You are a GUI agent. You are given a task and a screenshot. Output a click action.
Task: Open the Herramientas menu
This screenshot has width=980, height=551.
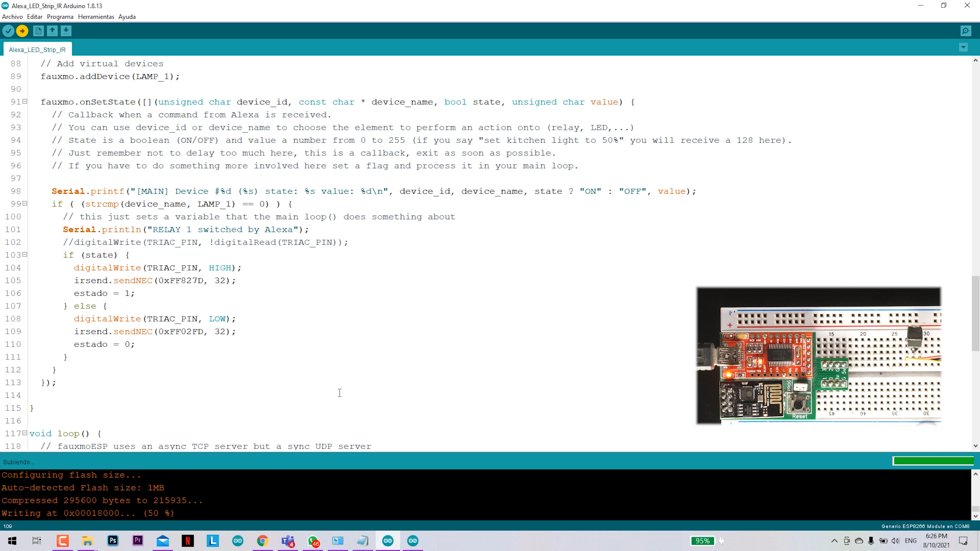click(x=96, y=17)
